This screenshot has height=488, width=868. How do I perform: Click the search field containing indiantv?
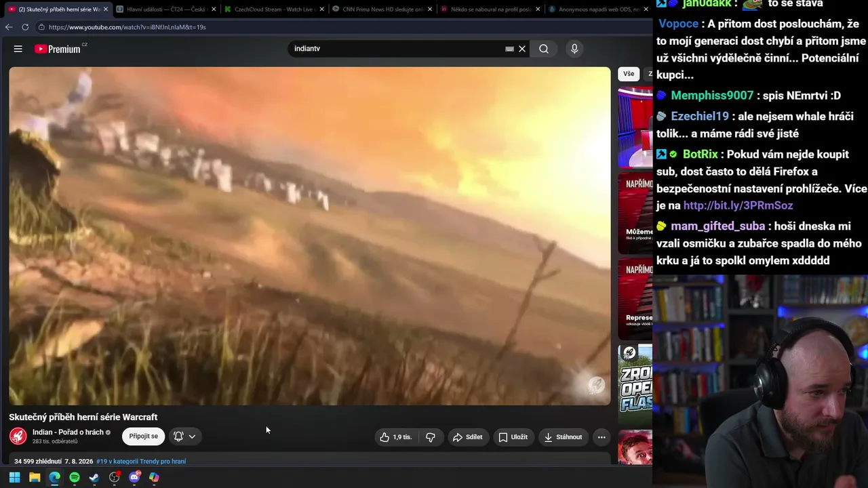click(397, 49)
